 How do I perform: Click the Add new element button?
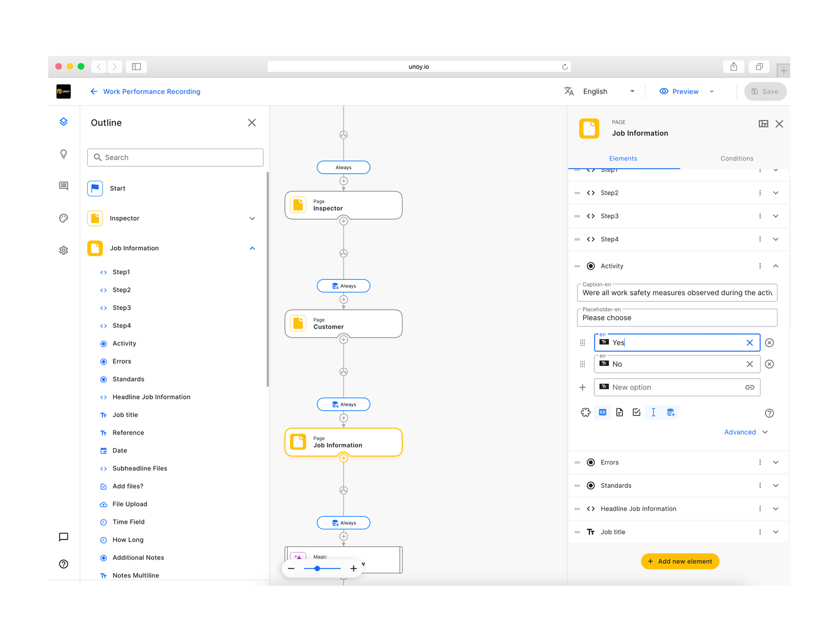(680, 561)
